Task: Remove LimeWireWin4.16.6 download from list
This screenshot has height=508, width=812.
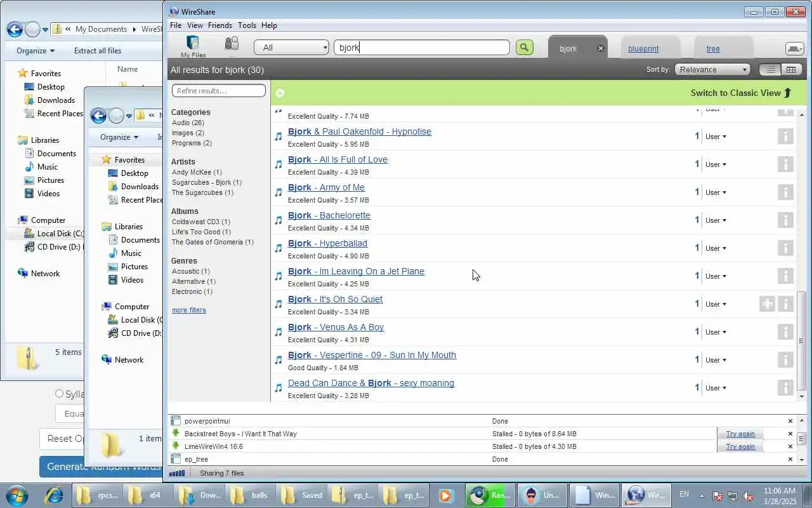Action: 790,446
